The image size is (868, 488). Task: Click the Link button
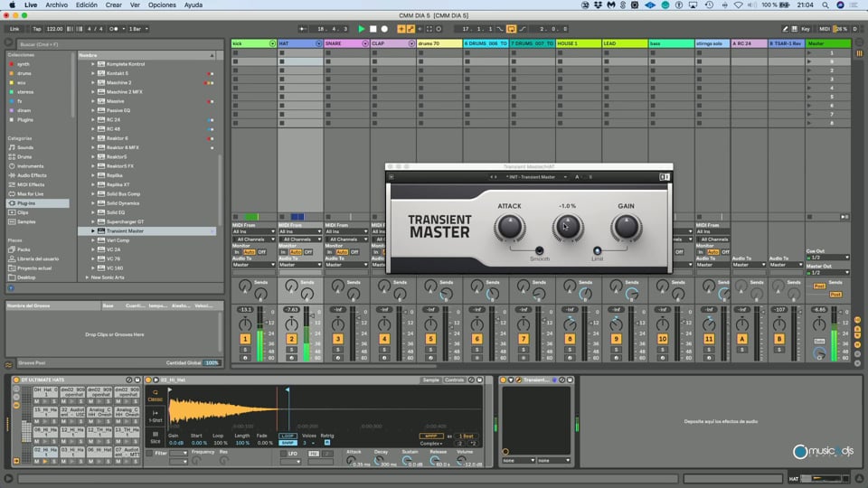coord(15,29)
